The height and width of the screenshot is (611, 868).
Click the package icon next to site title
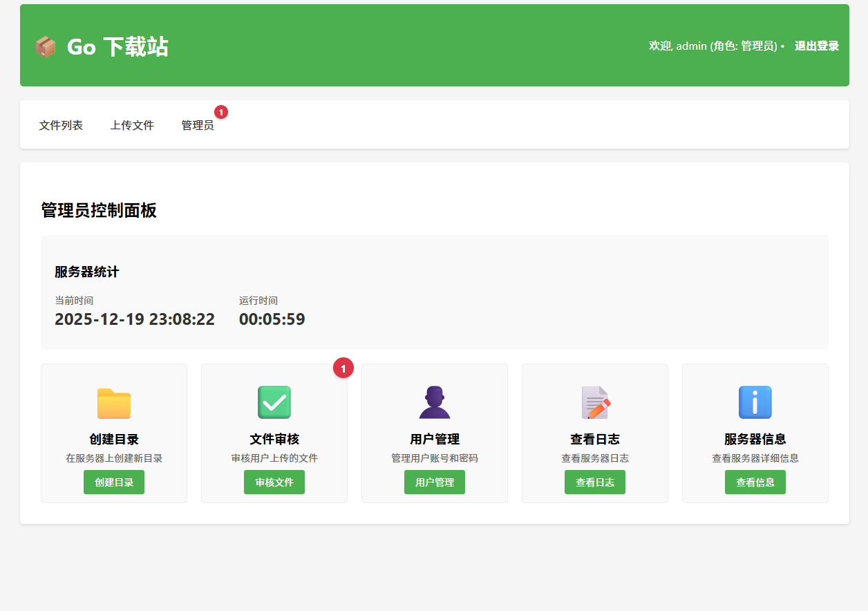[x=46, y=47]
